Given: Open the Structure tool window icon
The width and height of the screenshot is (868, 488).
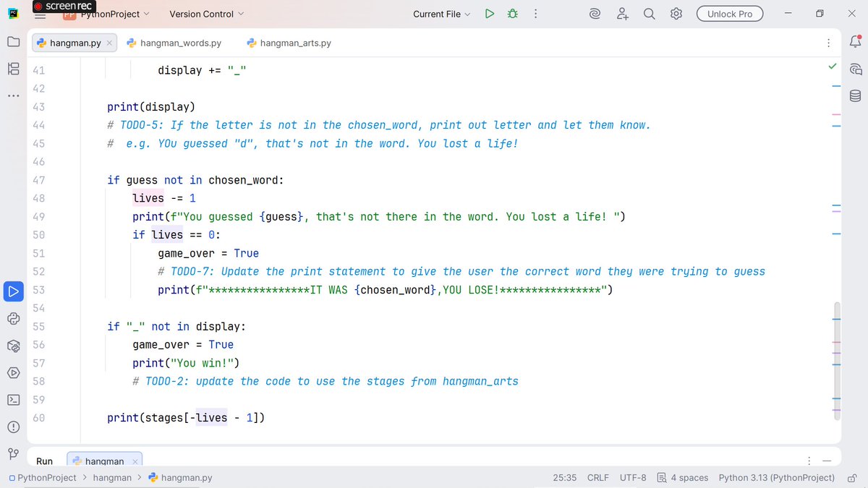Looking at the screenshot, I should pyautogui.click(x=13, y=69).
